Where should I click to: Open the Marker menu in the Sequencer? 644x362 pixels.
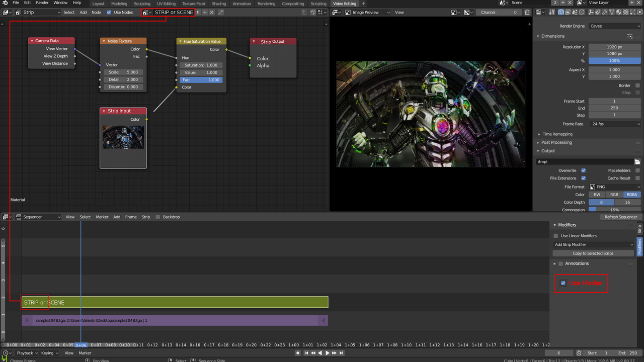102,217
